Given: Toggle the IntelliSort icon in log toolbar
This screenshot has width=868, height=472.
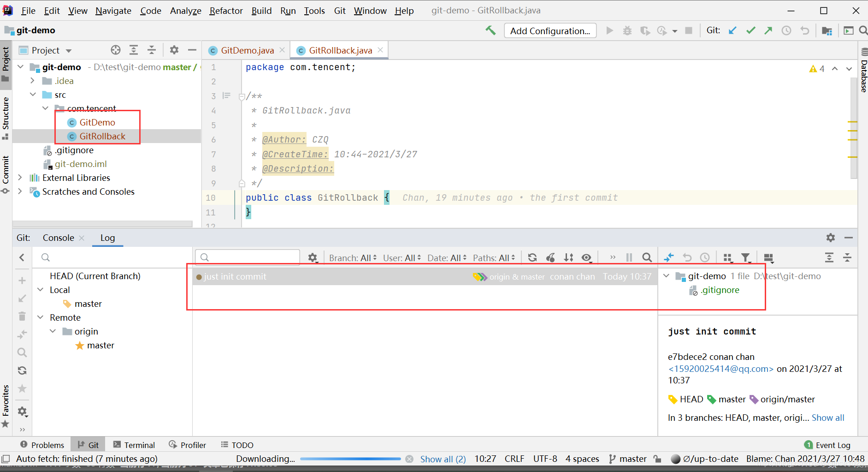Looking at the screenshot, I should click(x=568, y=257).
